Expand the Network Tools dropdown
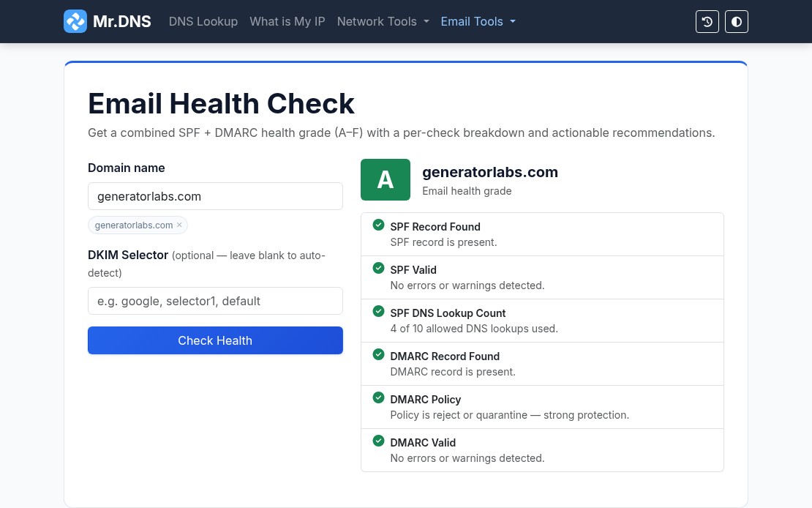812x508 pixels. point(383,21)
